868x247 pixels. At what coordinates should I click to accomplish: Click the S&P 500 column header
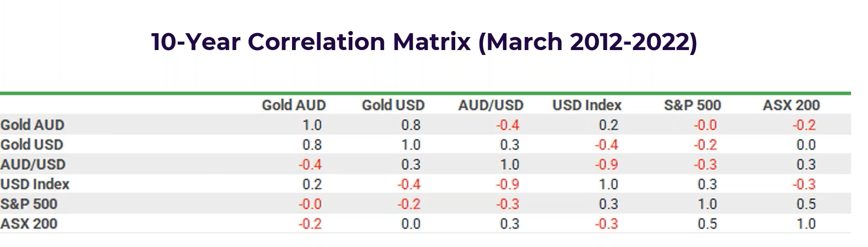tap(692, 105)
